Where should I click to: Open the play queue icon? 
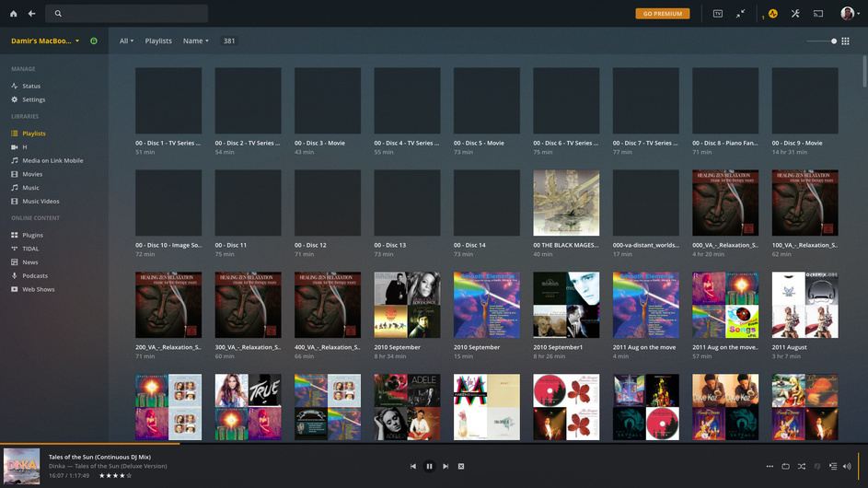click(833, 467)
